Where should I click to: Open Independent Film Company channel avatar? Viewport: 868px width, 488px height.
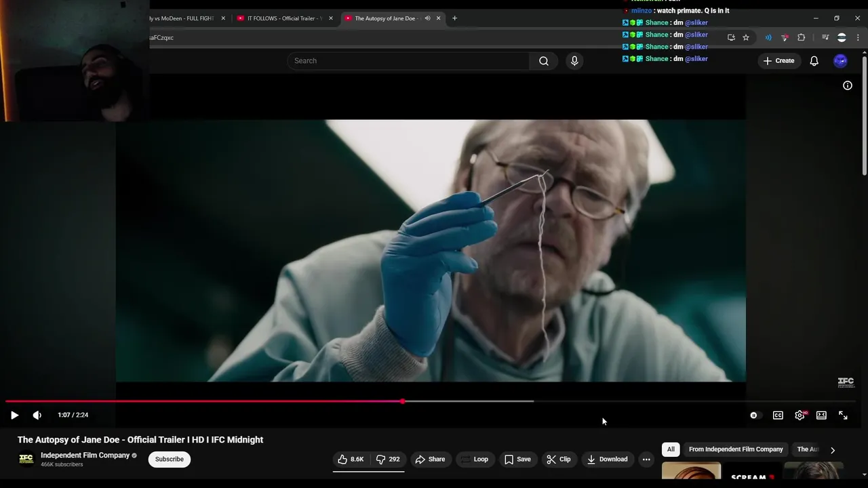tap(26, 460)
